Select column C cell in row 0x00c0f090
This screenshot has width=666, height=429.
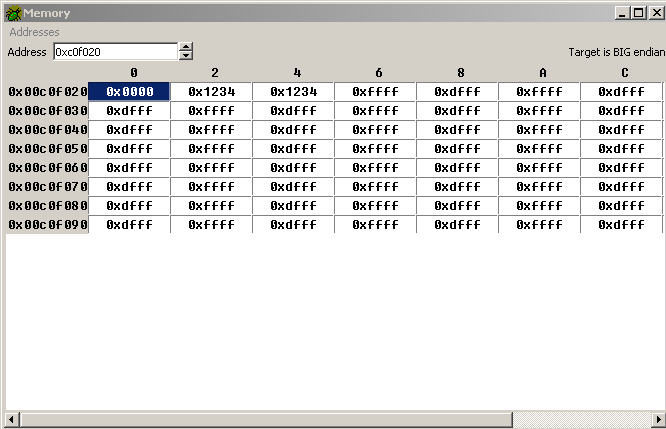tap(621, 224)
